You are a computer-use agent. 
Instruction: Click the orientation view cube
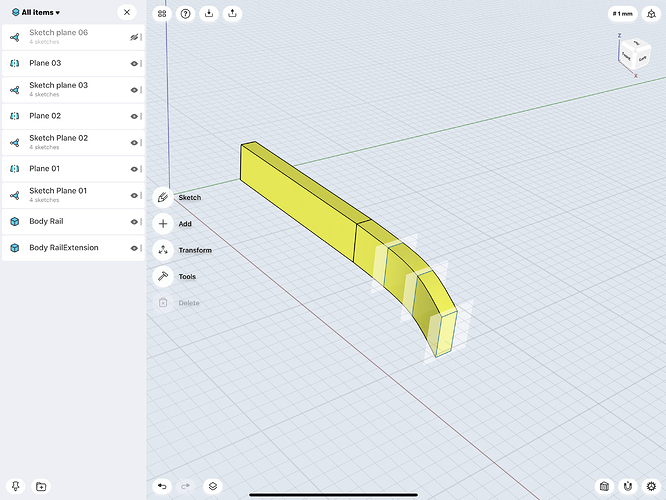635,55
